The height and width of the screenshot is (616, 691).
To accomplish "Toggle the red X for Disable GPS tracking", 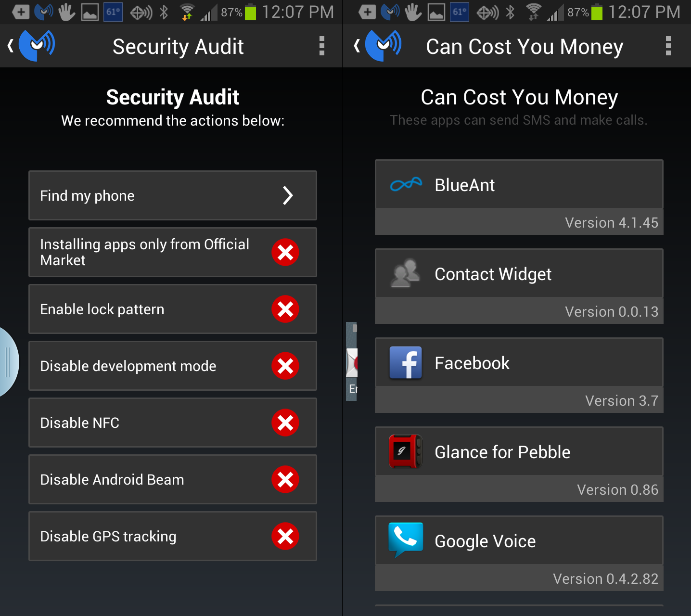I will coord(285,537).
